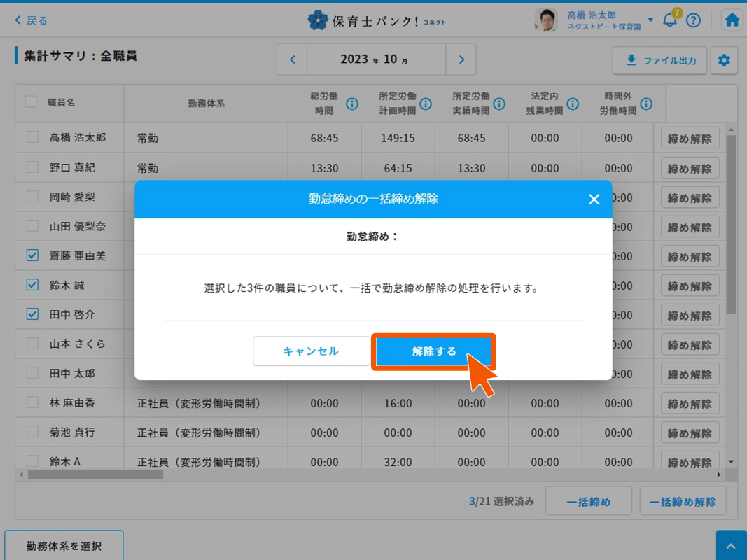747x560 pixels.
Task: Open the 勤務体系を選択 selector
Action: point(64,546)
